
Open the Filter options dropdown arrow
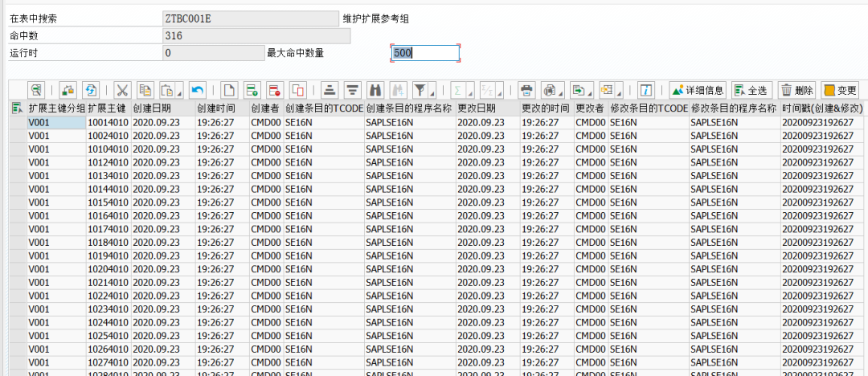click(432, 92)
